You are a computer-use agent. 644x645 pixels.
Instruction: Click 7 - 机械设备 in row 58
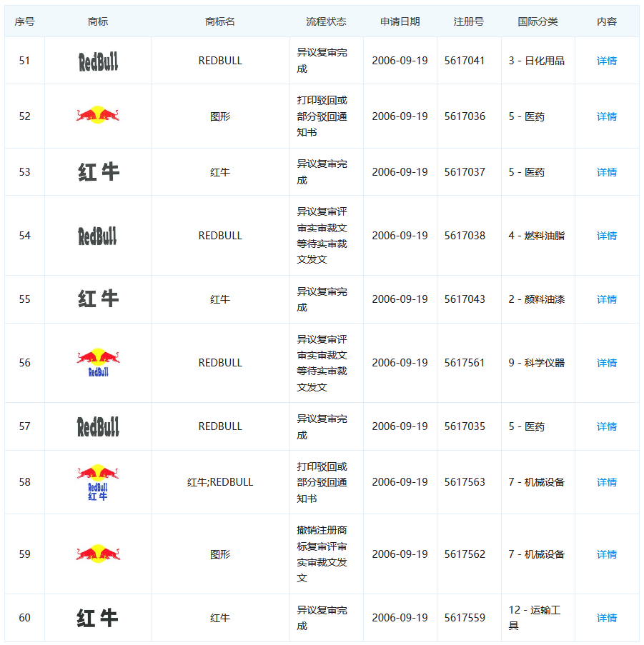(x=537, y=482)
